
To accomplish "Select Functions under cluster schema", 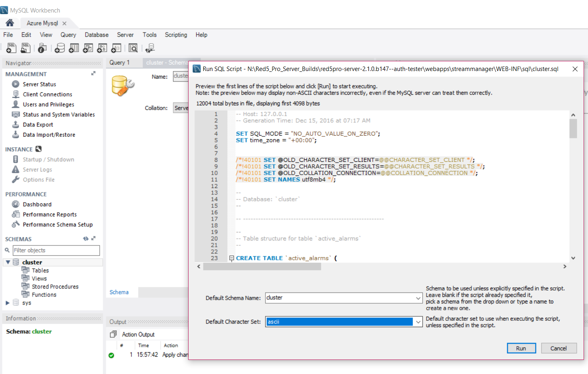I will pos(44,295).
